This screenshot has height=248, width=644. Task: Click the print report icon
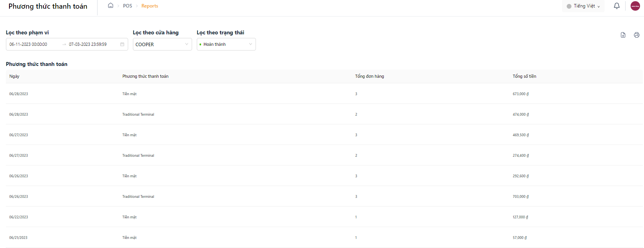[637, 35]
